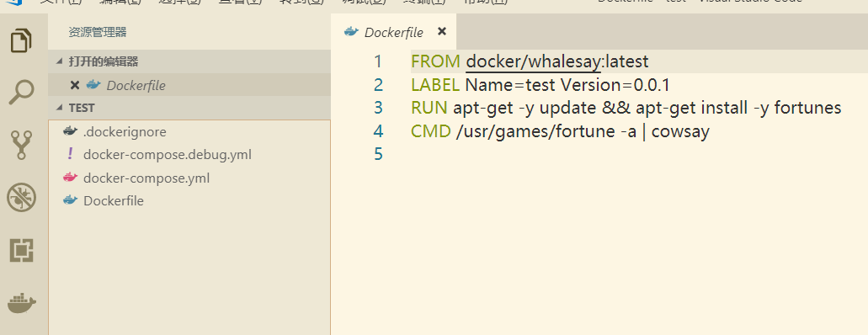Click the 资源管理器 panel title

98,32
